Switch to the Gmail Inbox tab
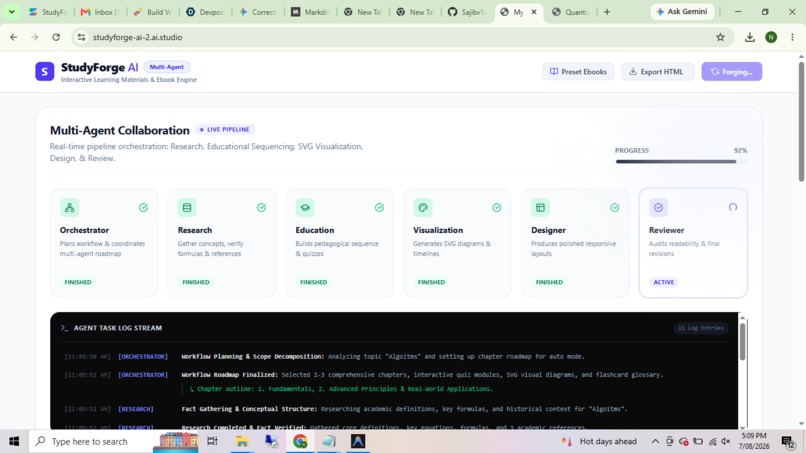 click(x=100, y=12)
